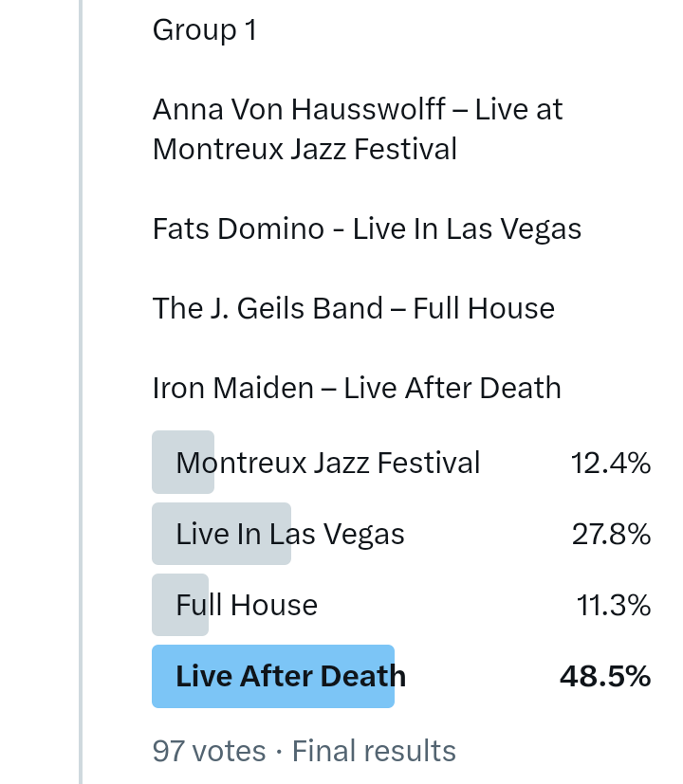Select the Fats Domino – Live In Las Vegas line

pyautogui.click(x=366, y=228)
